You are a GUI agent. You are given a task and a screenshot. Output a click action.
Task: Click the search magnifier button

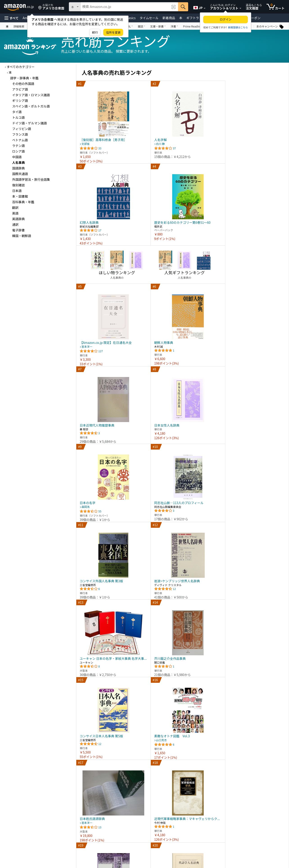[x=183, y=7]
